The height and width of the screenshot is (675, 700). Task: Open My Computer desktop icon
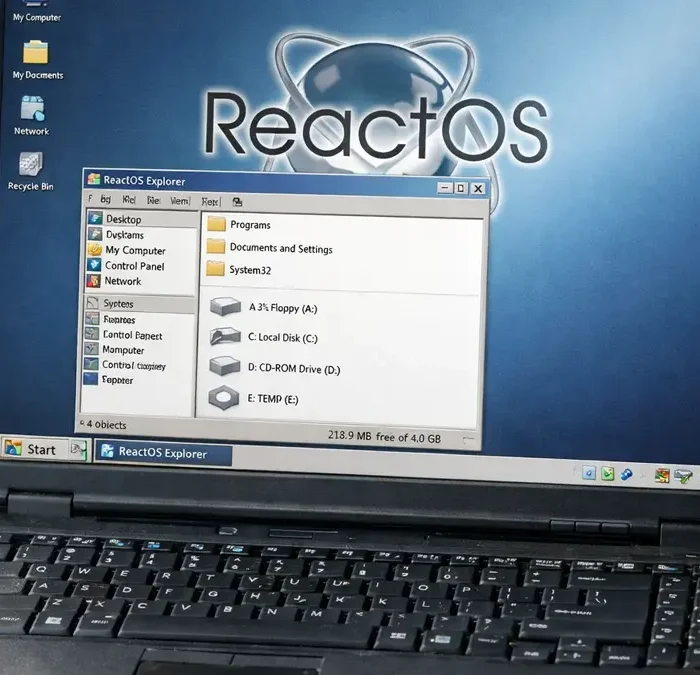[37, 12]
